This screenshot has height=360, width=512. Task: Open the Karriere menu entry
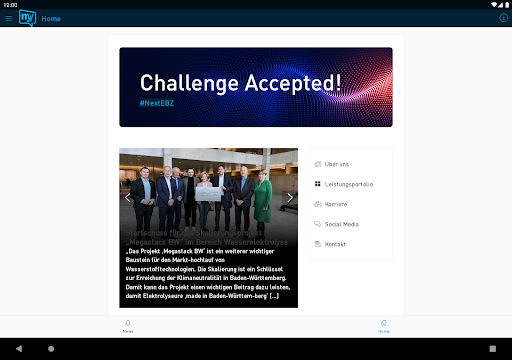(336, 204)
